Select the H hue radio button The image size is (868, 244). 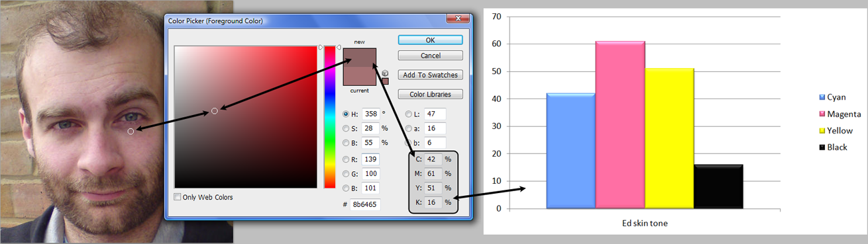point(346,114)
